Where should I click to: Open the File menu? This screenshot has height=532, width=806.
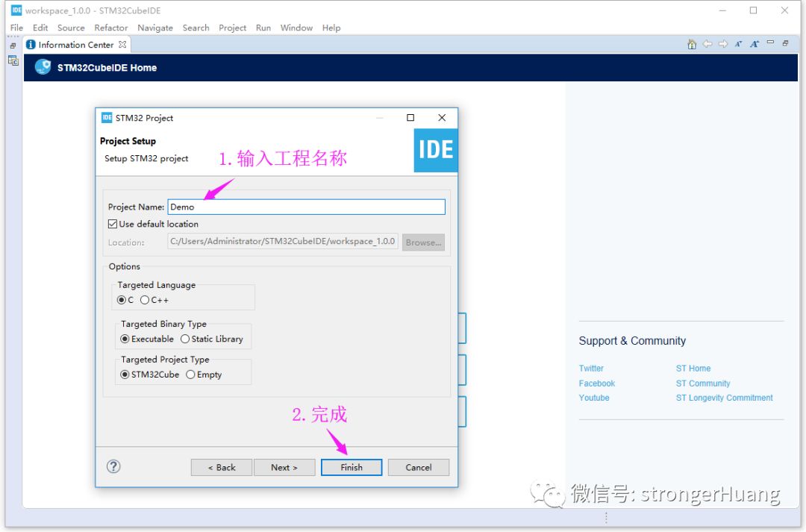[x=16, y=28]
